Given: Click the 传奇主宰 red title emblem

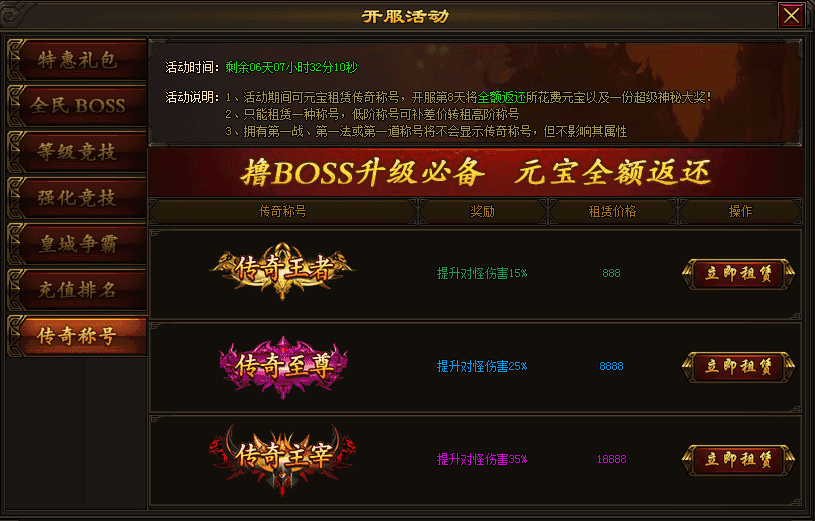Looking at the screenshot, I should 283,460.
